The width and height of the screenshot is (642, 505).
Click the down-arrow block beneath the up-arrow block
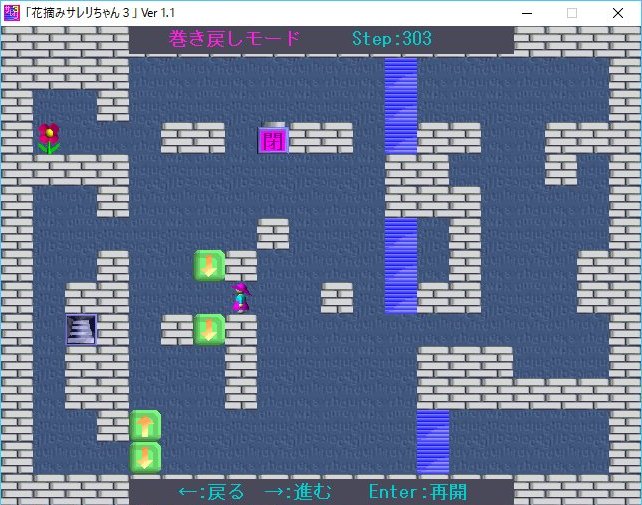pos(145,458)
